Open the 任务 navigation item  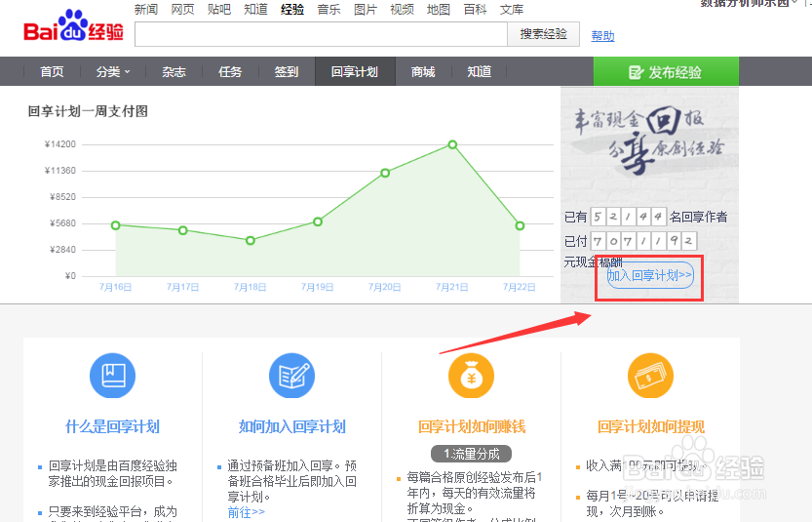230,71
